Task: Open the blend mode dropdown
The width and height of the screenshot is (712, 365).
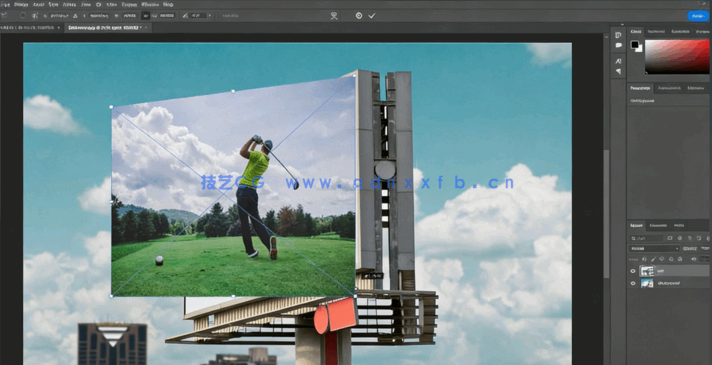Action: coord(654,248)
